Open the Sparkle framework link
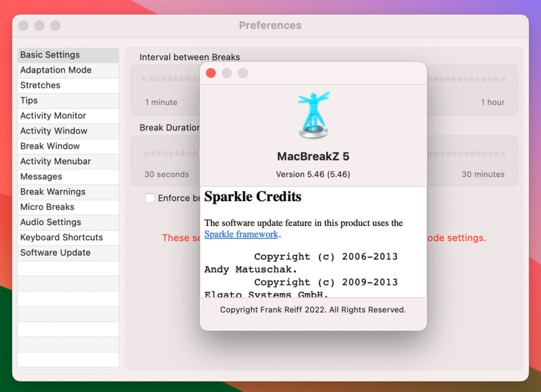This screenshot has height=392, width=541. click(x=241, y=234)
